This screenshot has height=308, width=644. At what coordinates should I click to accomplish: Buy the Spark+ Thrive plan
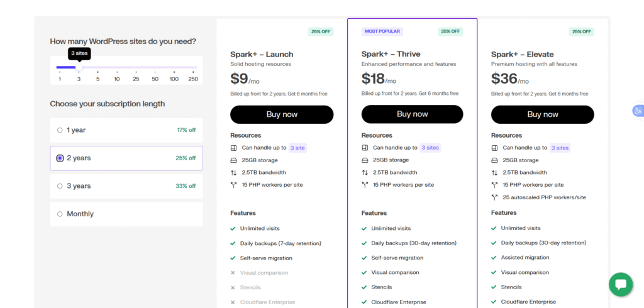coord(412,114)
